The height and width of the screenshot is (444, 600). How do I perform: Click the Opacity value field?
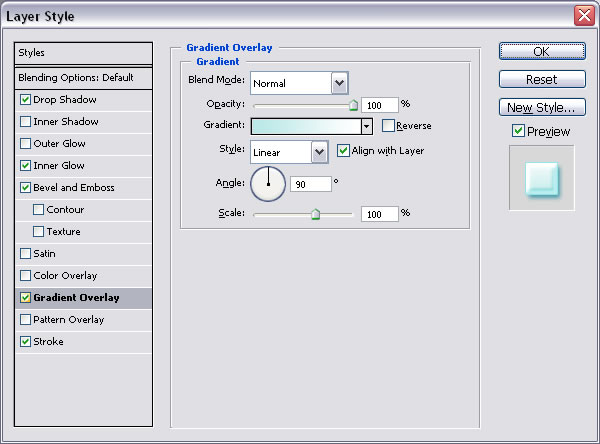point(380,105)
